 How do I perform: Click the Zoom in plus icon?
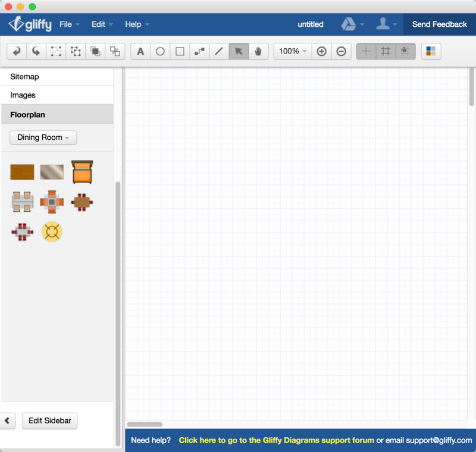pyautogui.click(x=321, y=51)
